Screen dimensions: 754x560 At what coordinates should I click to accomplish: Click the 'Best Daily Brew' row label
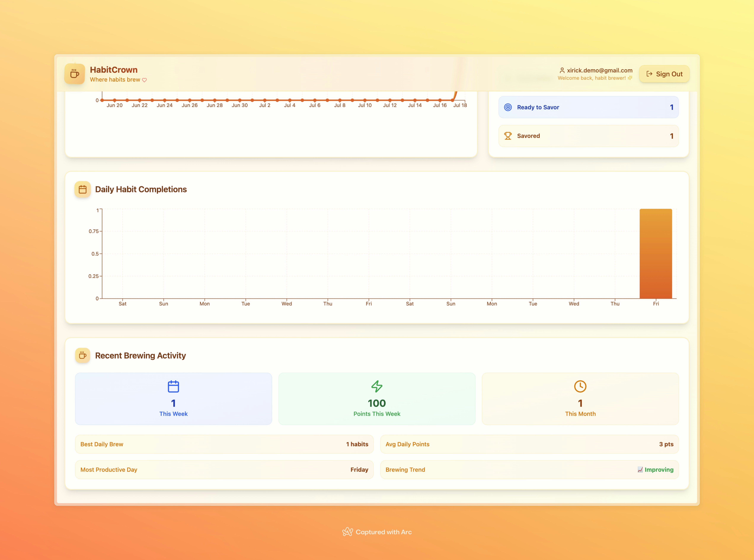102,444
